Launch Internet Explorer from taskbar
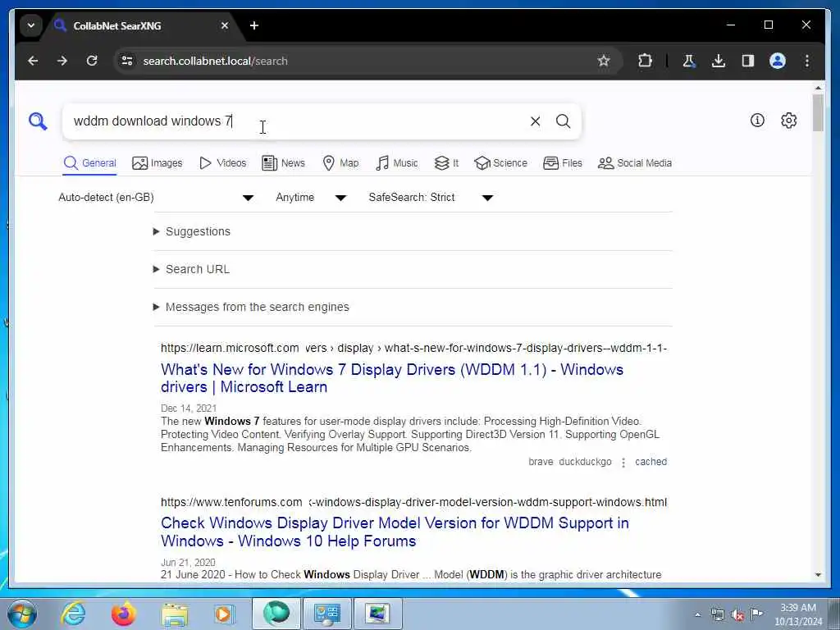This screenshot has height=630, width=840. click(73, 614)
